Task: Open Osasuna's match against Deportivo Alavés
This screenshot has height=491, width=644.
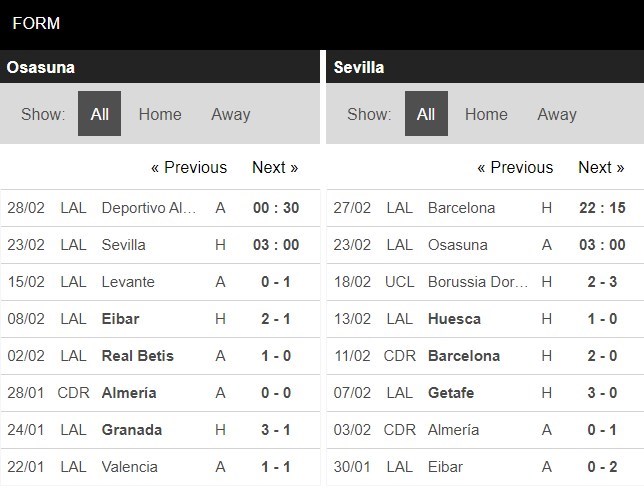Action: click(150, 208)
